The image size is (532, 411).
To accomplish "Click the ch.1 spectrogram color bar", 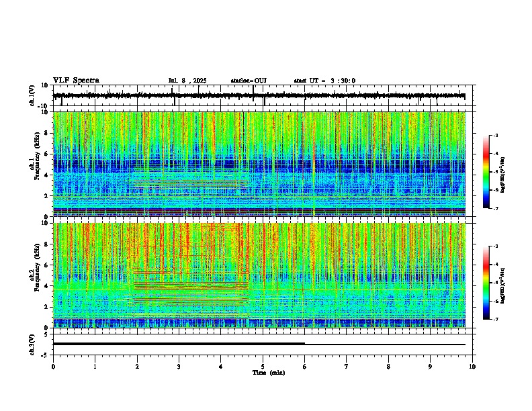I will [x=486, y=172].
